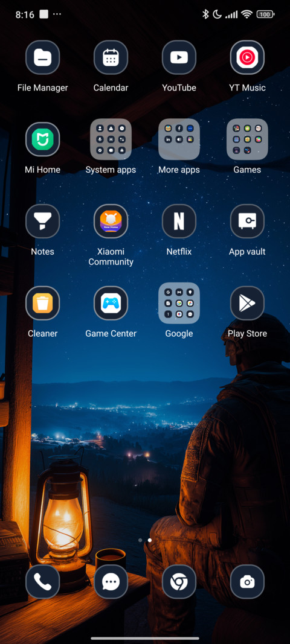Expand the System apps folder
The image size is (290, 644).
click(x=111, y=139)
